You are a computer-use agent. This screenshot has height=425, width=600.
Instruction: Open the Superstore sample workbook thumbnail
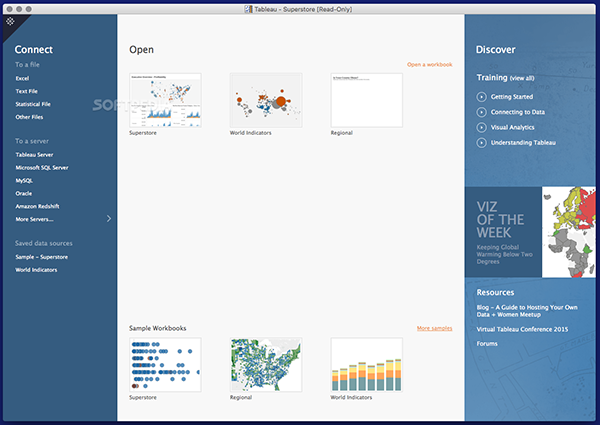[165, 365]
